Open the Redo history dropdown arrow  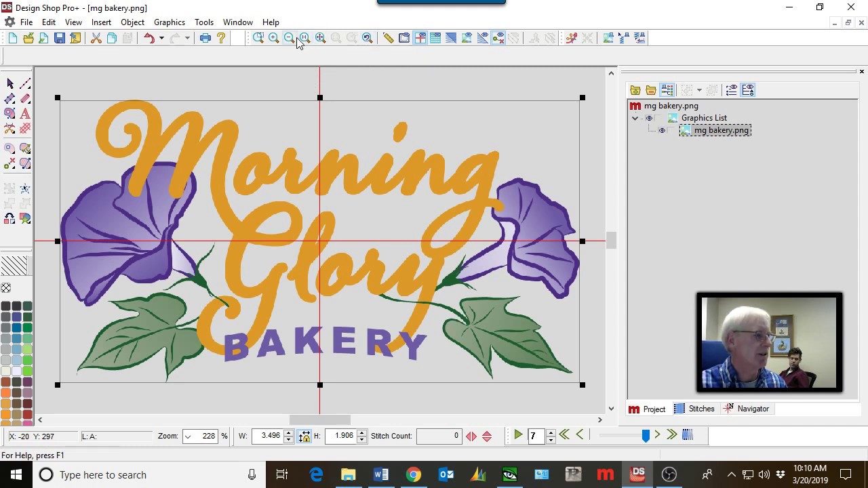187,38
